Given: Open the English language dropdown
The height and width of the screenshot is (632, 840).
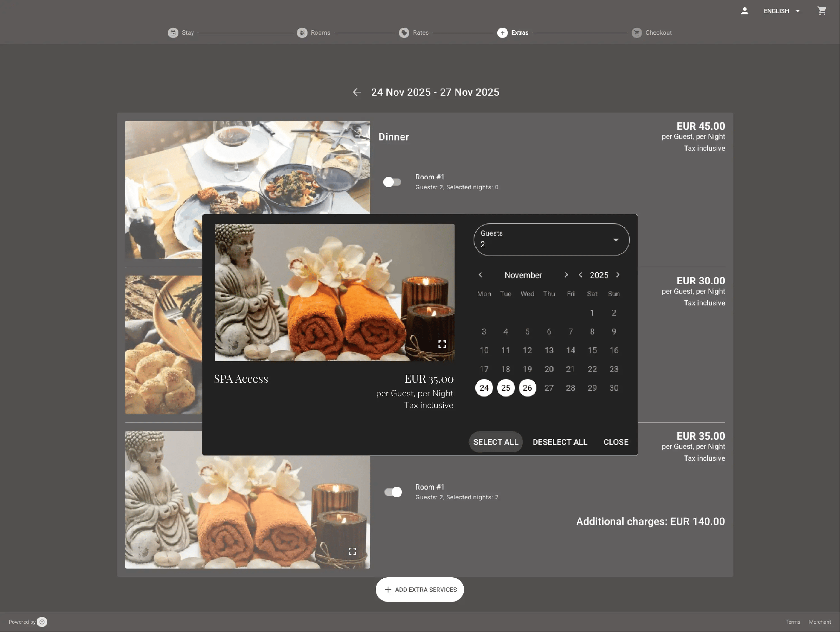Looking at the screenshot, I should (781, 11).
